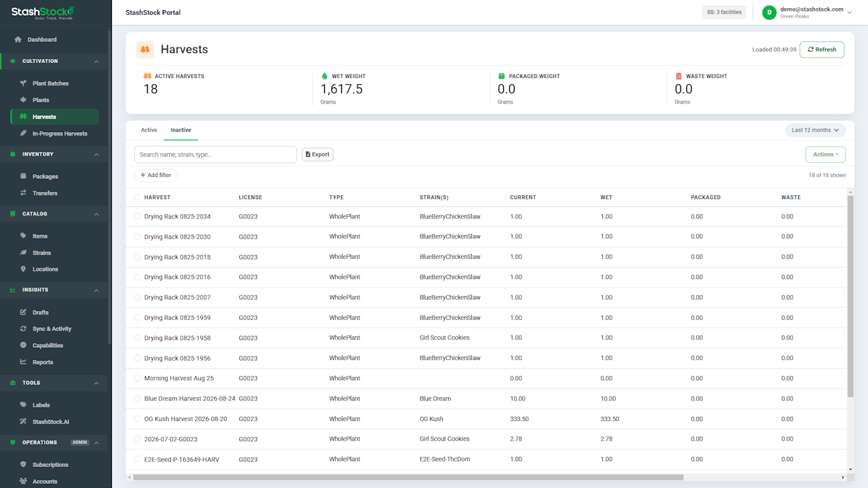Toggle the select-all checkbox in the header
The height and width of the screenshot is (488, 868).
click(137, 197)
